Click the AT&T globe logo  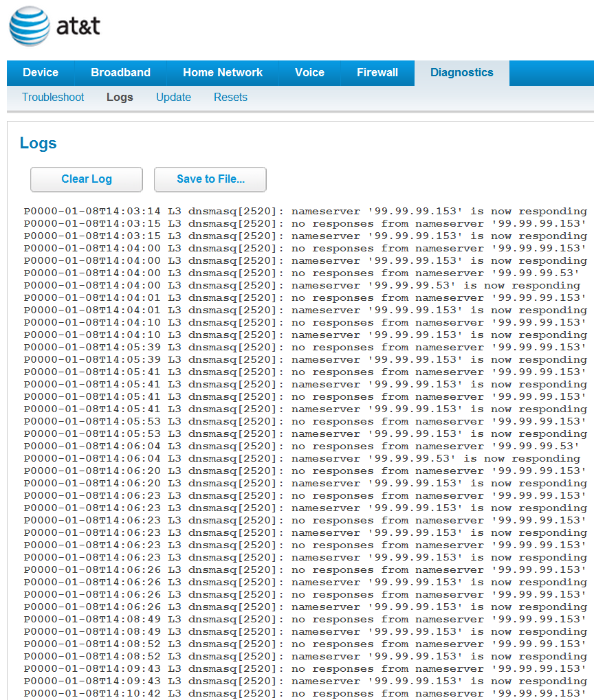pos(30,26)
